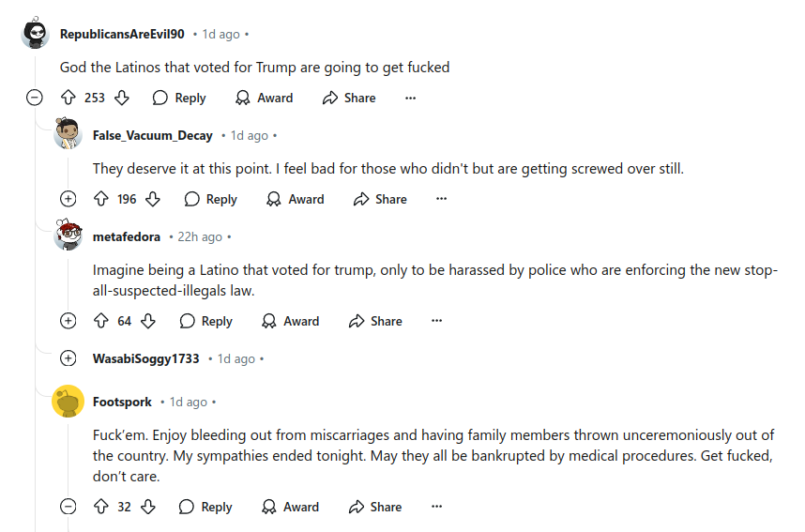Open Footspork's avatar profile
Viewport: 805px width, 532px height.
(68, 402)
